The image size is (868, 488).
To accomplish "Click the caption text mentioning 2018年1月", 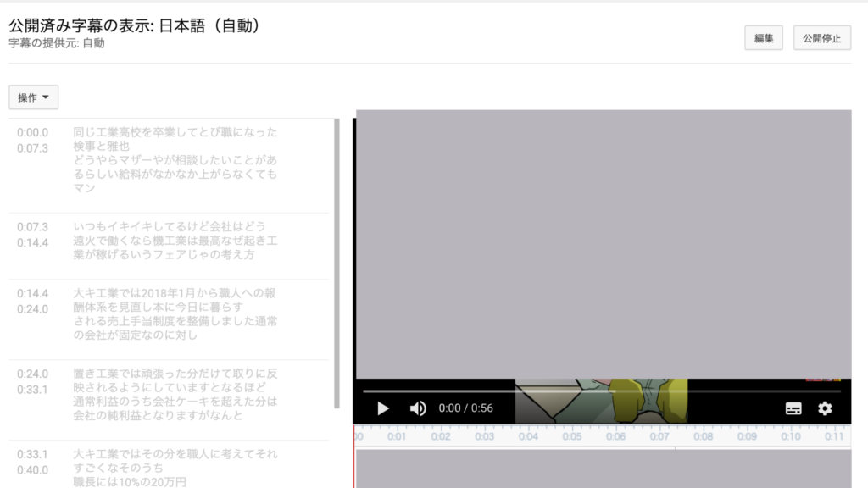I will pyautogui.click(x=175, y=313).
